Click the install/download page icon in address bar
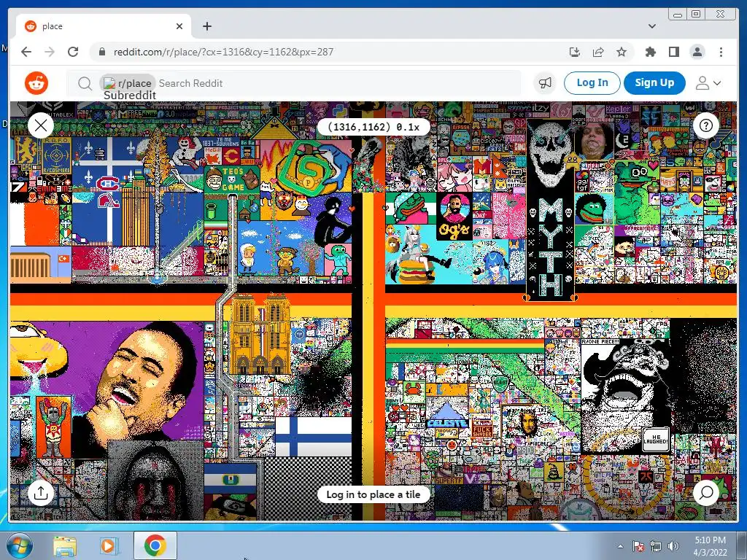Viewport: 747px width, 560px height. coord(575,52)
